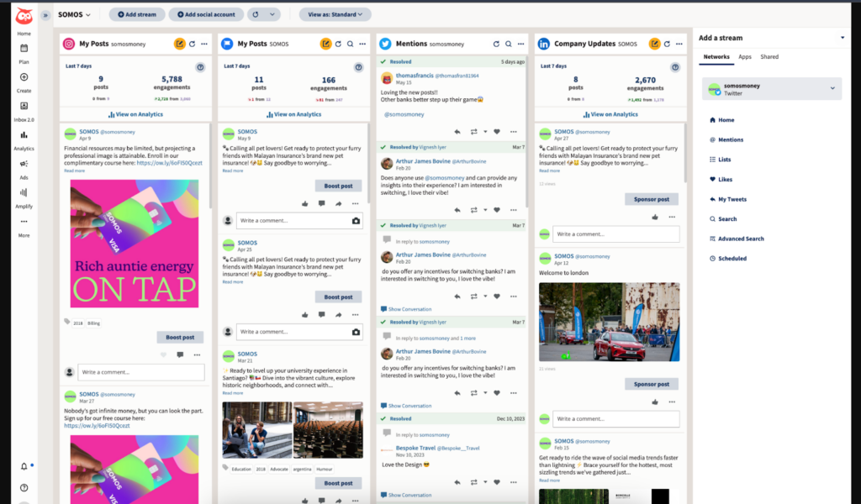Share the Apr 25 Facebook post
The image size is (861, 504).
(339, 315)
